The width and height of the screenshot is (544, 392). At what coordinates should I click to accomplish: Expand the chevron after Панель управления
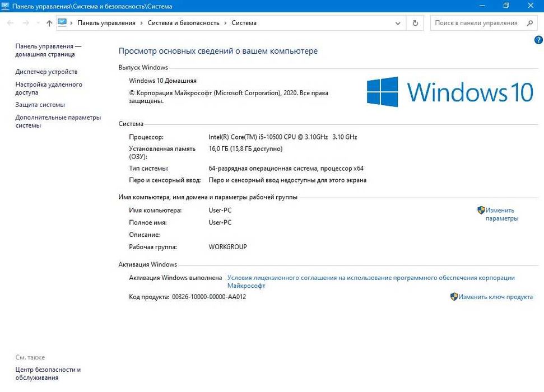142,23
